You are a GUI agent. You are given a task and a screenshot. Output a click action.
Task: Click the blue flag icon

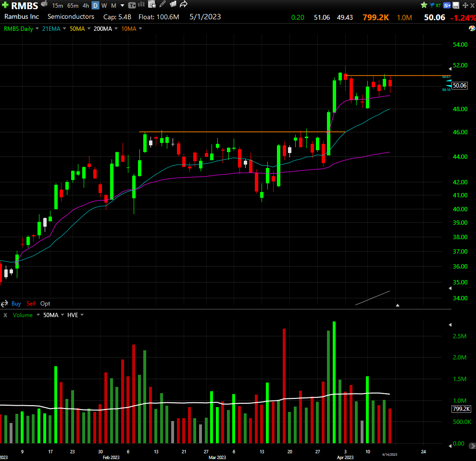(x=432, y=5)
